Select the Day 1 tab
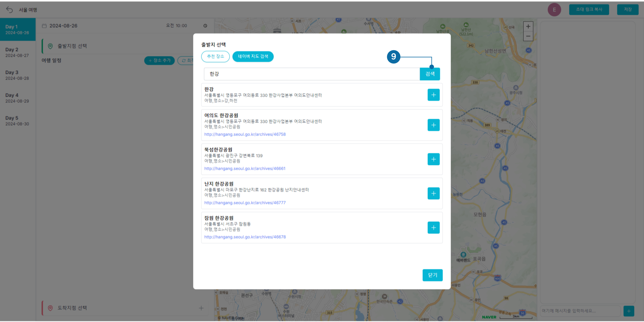 (x=18, y=30)
